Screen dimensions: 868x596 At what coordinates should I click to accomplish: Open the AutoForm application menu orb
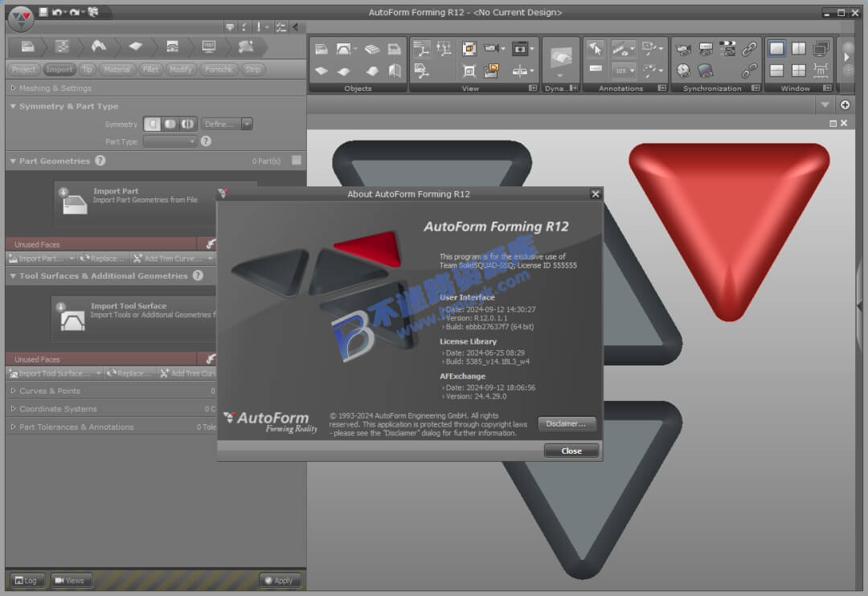pyautogui.click(x=21, y=18)
